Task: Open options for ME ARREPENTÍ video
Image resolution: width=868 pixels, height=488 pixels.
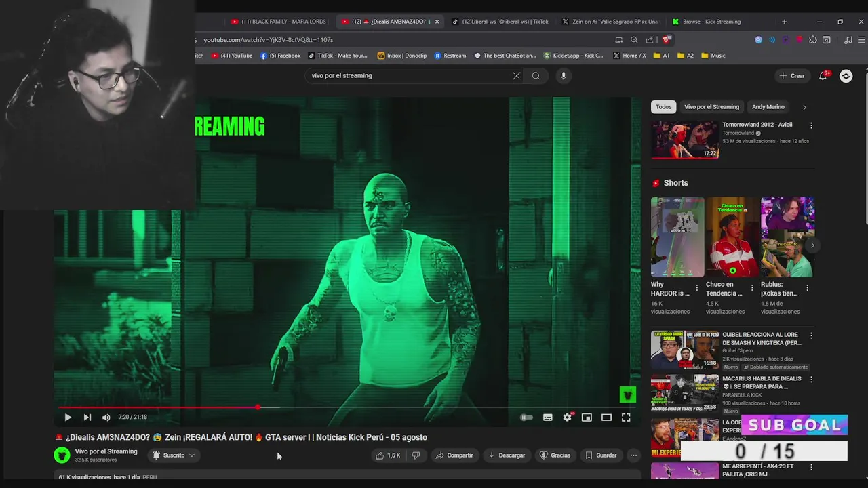Action: pyautogui.click(x=811, y=468)
